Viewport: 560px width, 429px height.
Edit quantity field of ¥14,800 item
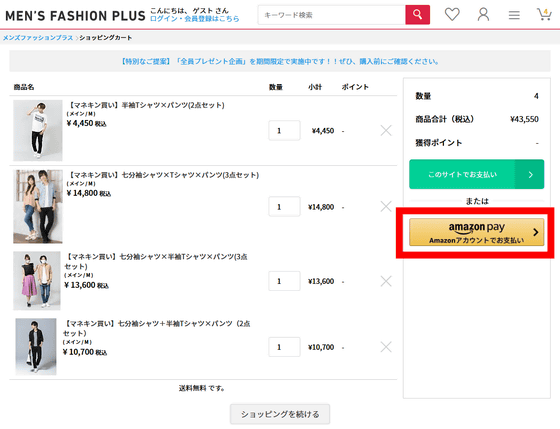[284, 206]
